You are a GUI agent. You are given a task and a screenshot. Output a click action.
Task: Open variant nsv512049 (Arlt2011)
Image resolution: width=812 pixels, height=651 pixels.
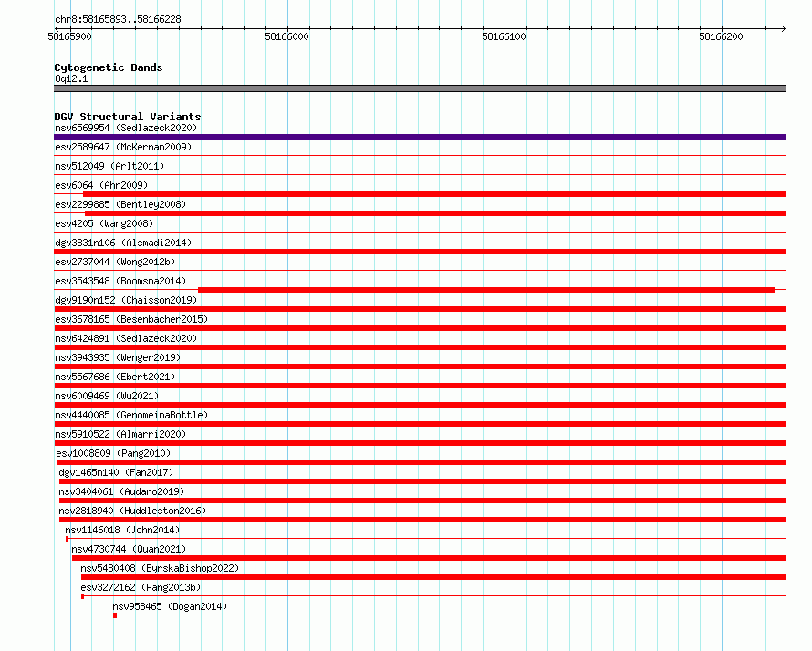[x=109, y=166]
